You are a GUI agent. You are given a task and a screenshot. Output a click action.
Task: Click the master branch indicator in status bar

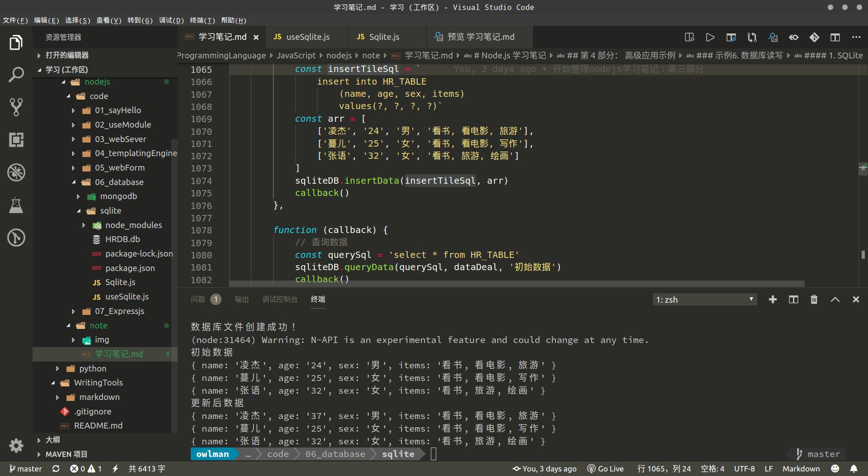coord(26,469)
